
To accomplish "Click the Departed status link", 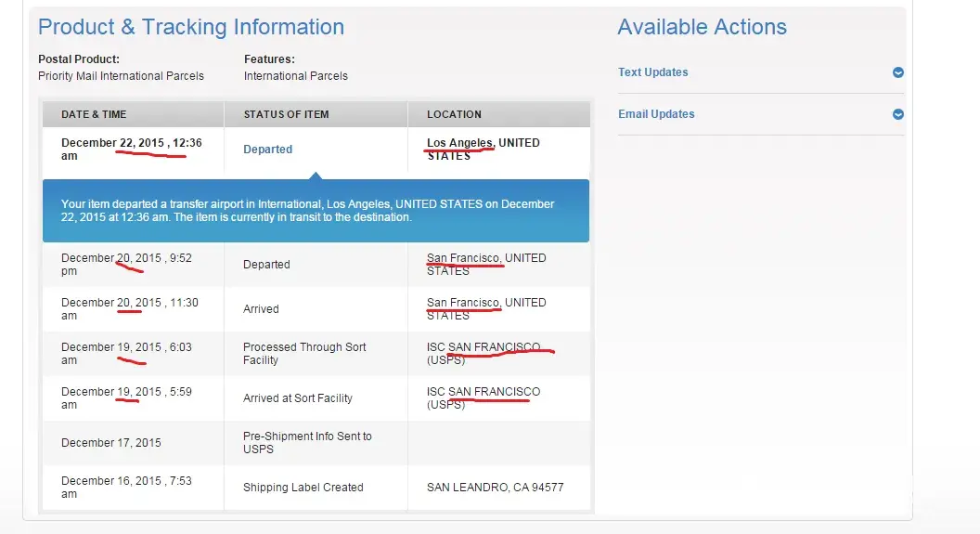I will click(x=267, y=150).
